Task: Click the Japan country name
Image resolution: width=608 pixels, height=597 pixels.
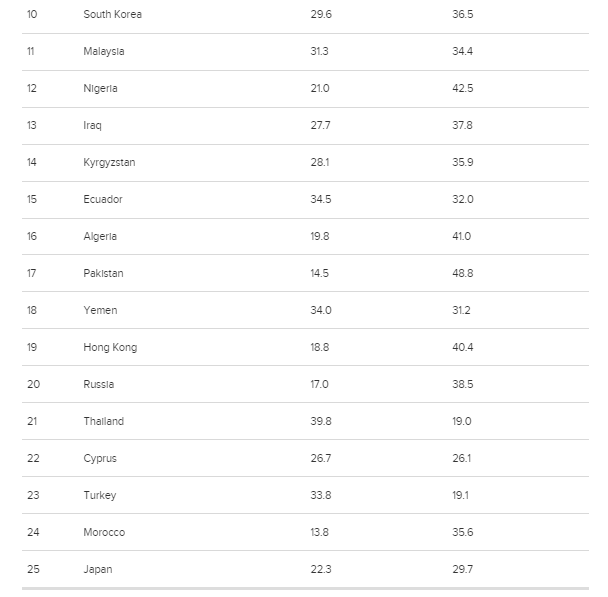Action: (98, 569)
